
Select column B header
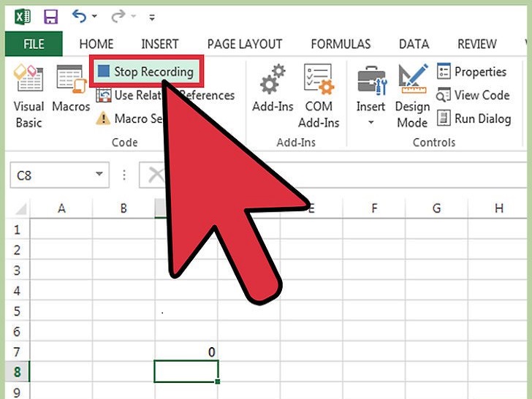123,208
